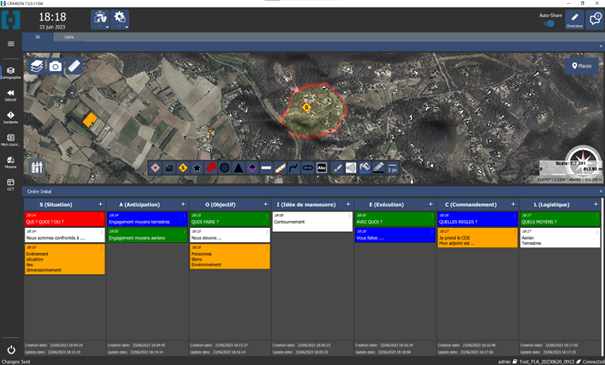Open the map layers icon
605x365 pixels.
(37, 66)
